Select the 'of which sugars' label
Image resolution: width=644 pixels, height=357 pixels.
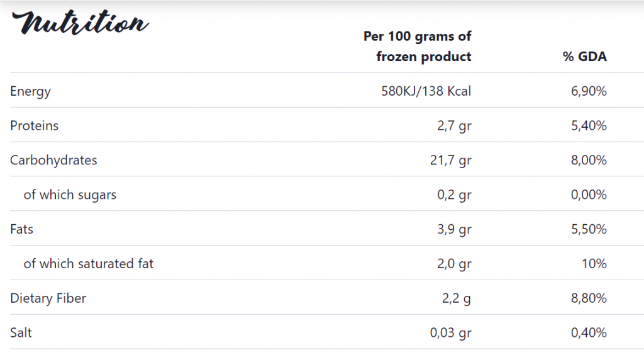coord(70,195)
